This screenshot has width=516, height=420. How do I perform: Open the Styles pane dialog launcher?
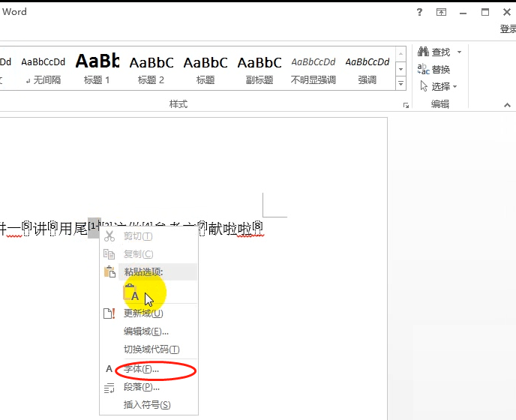(406, 106)
